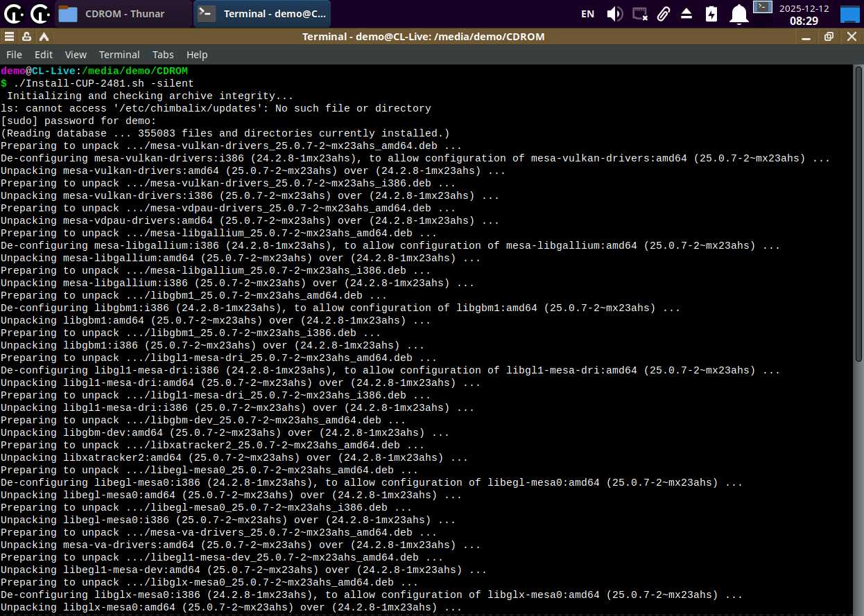The width and height of the screenshot is (864, 616).
Task: Open the disconnected network icon
Action: [640, 13]
